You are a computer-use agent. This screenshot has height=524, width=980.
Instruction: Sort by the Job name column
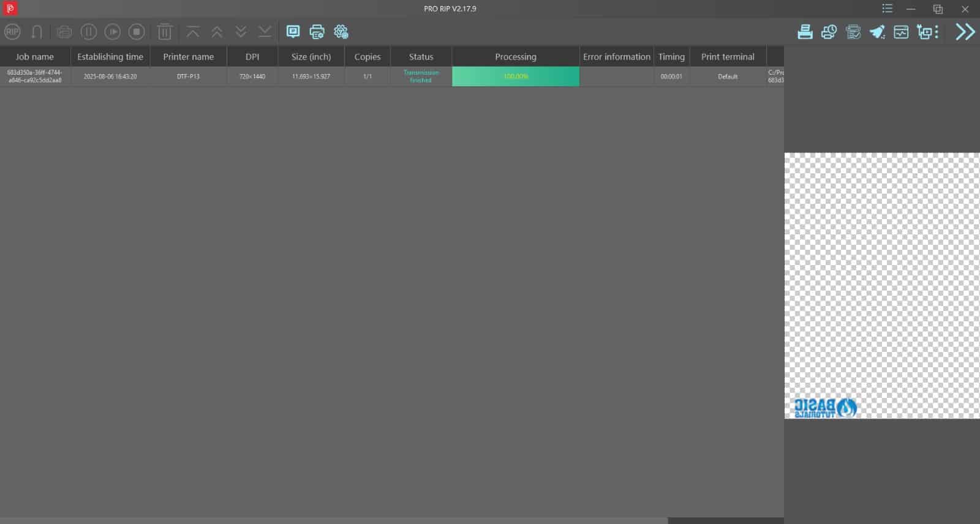[35, 57]
